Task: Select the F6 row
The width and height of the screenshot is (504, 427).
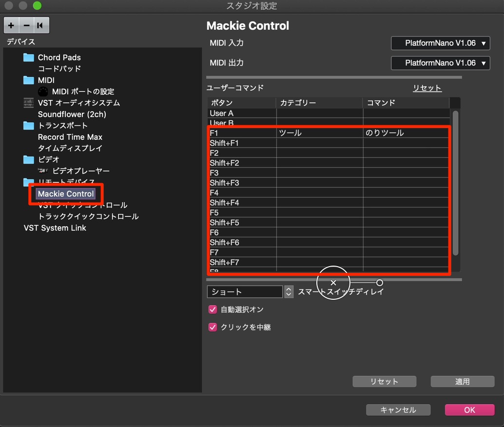Action: point(329,233)
